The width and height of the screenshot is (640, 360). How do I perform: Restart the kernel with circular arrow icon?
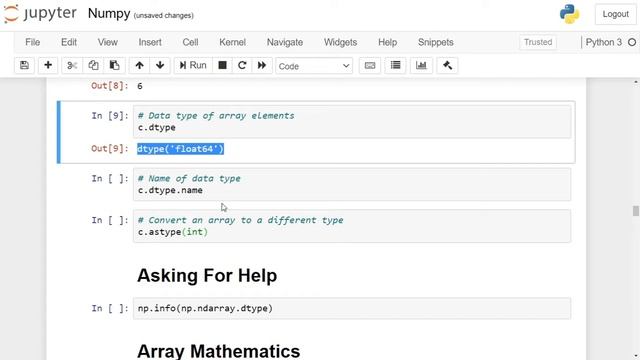click(242, 65)
